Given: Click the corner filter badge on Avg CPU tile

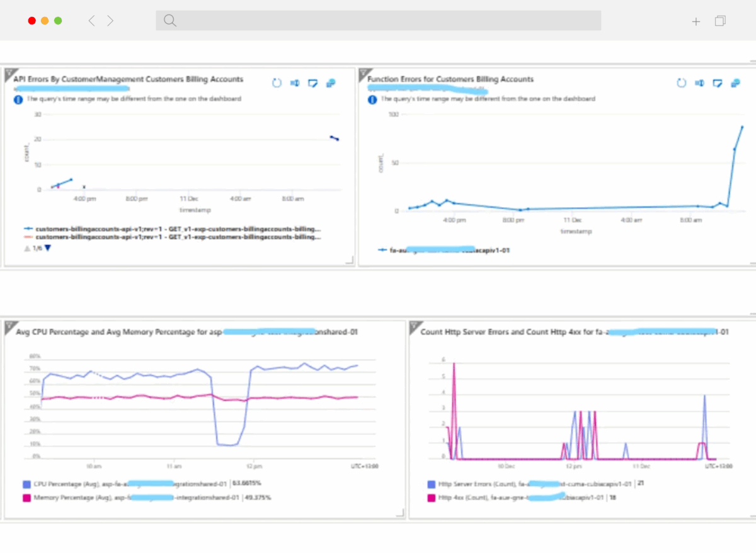Looking at the screenshot, I should coord(9,326).
